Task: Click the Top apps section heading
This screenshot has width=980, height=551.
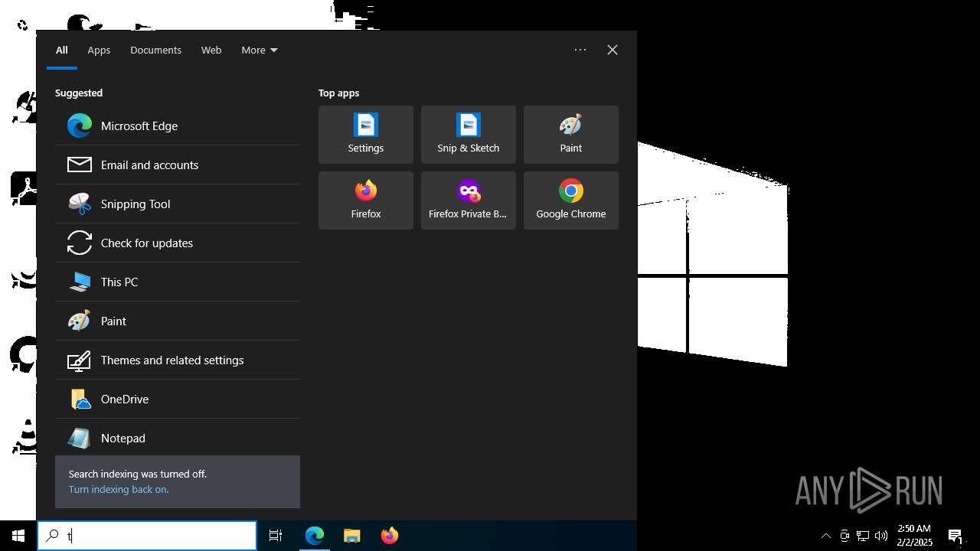Action: tap(338, 93)
